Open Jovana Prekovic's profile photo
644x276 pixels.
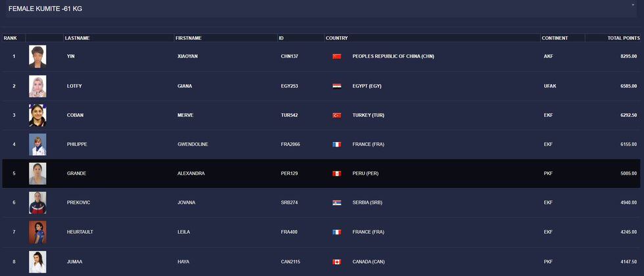click(x=37, y=202)
